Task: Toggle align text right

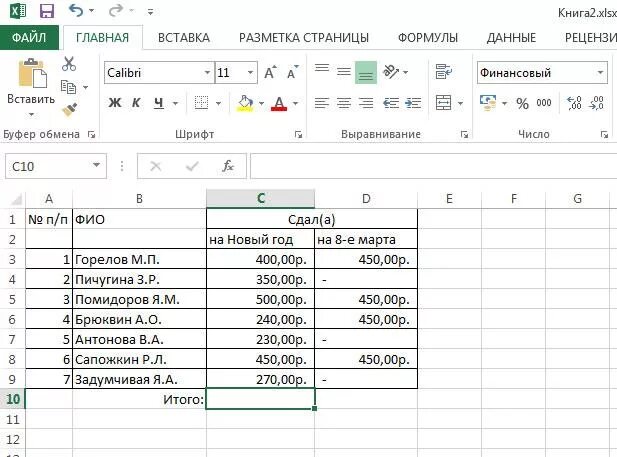Action: point(366,103)
